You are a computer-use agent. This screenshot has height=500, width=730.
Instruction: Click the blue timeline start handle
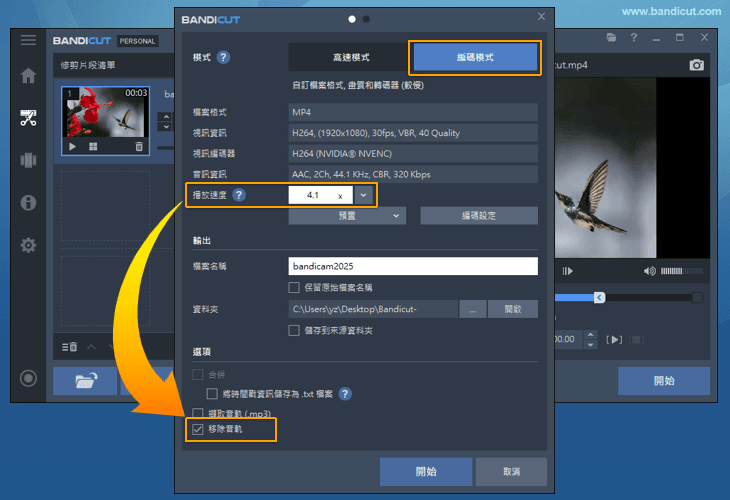tap(600, 297)
